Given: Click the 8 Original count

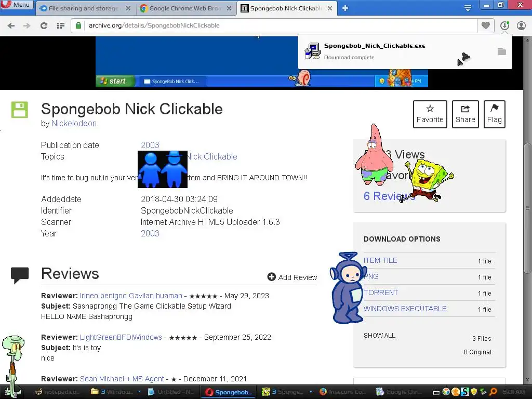Looking at the screenshot, I should pos(477,352).
